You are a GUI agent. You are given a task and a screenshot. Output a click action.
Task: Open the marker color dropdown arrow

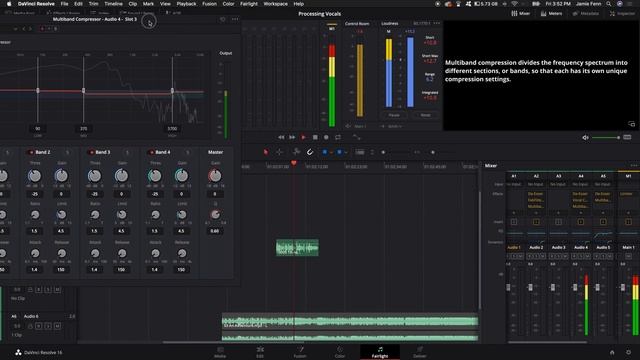(x=346, y=153)
